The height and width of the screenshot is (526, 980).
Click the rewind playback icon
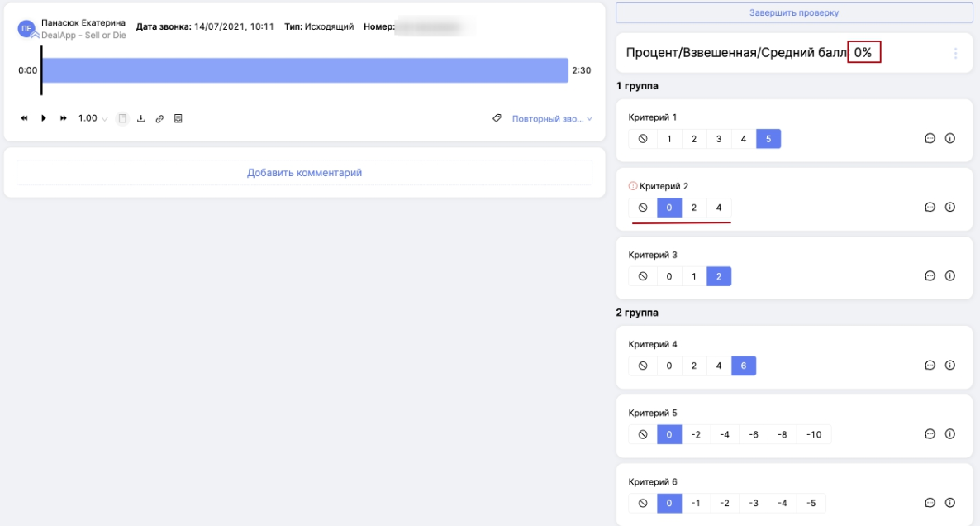pyautogui.click(x=24, y=118)
